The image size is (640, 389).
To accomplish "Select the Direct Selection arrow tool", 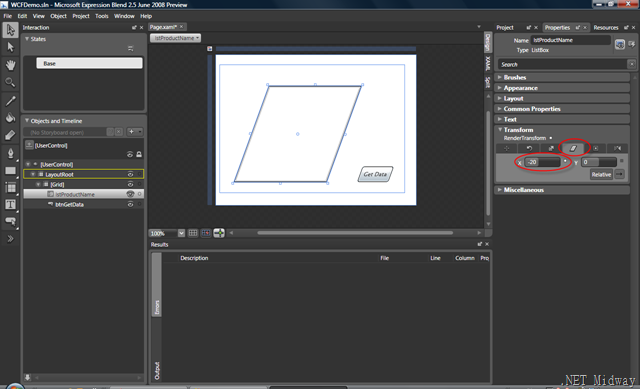I will click(10, 47).
